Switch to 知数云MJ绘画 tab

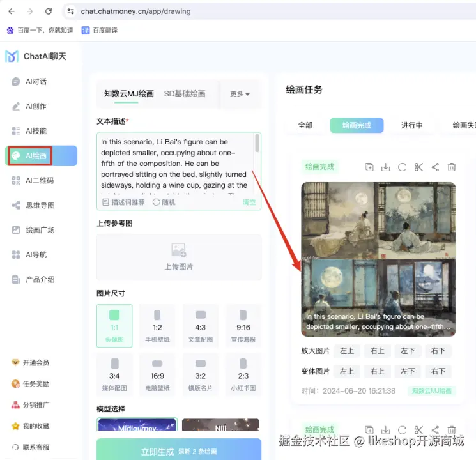(x=129, y=94)
